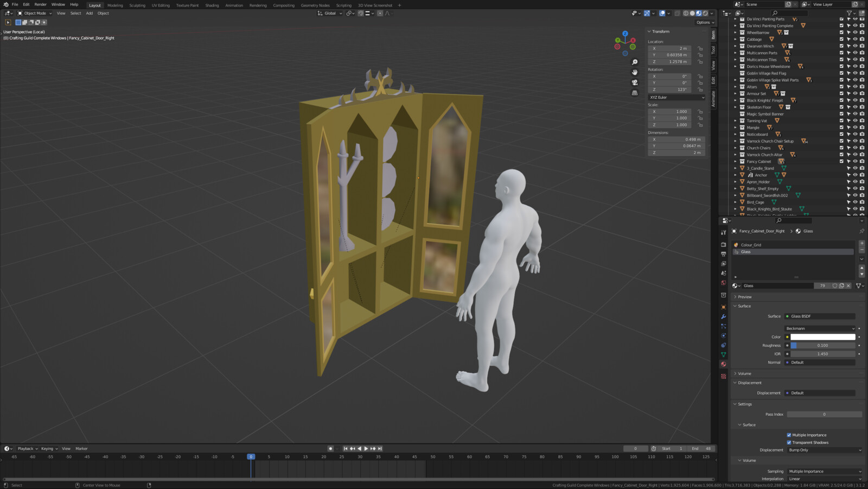Image resolution: width=868 pixels, height=489 pixels.
Task: Toggle proportional editing icon
Action: point(380,13)
